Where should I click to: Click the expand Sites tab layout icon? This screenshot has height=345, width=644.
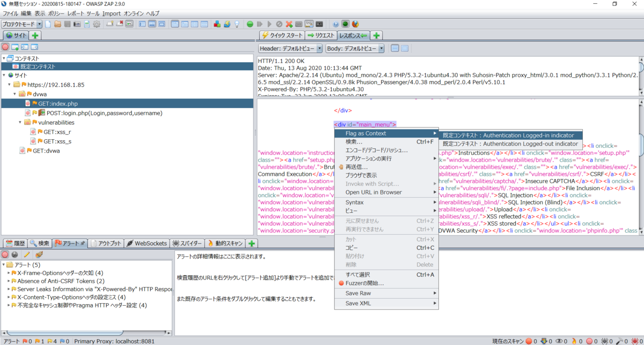(x=142, y=24)
